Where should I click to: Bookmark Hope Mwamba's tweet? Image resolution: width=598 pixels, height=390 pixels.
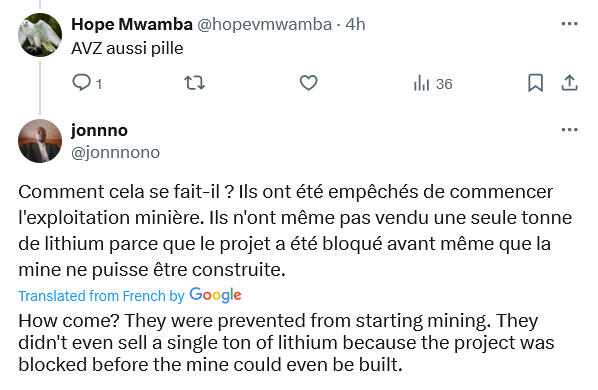pos(535,83)
